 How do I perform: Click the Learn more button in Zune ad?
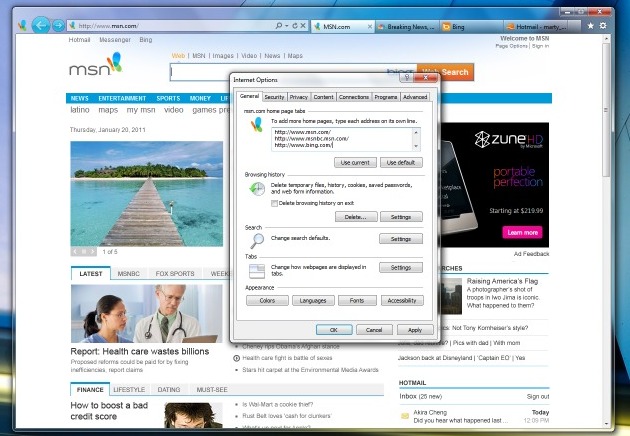522,233
